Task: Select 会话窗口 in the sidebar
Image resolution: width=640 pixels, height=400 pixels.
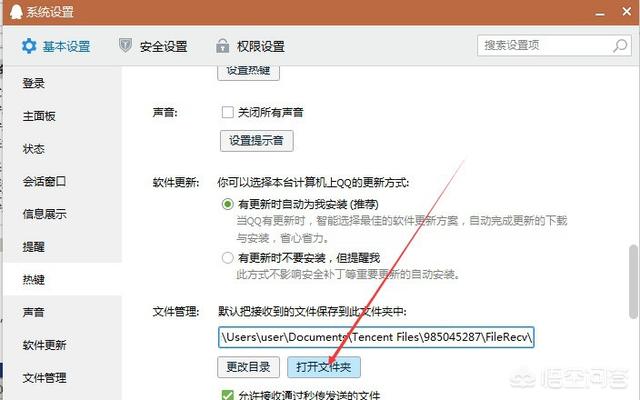Action: 62,181
